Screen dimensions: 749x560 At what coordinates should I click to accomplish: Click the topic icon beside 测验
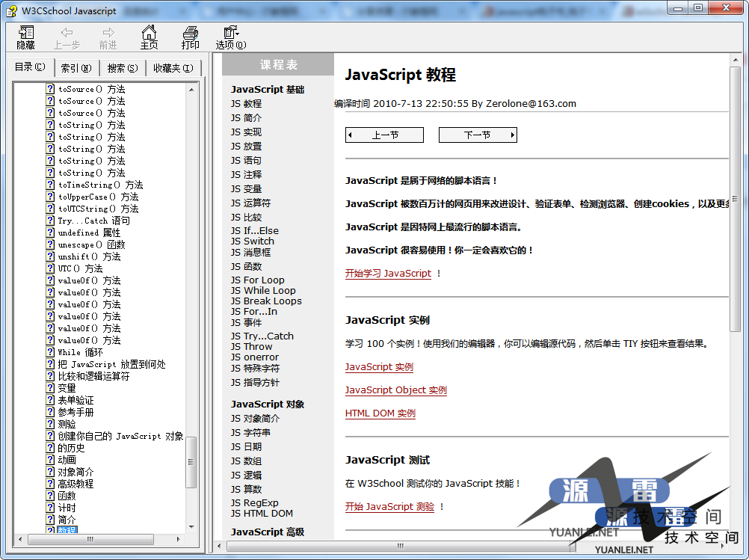(x=50, y=423)
